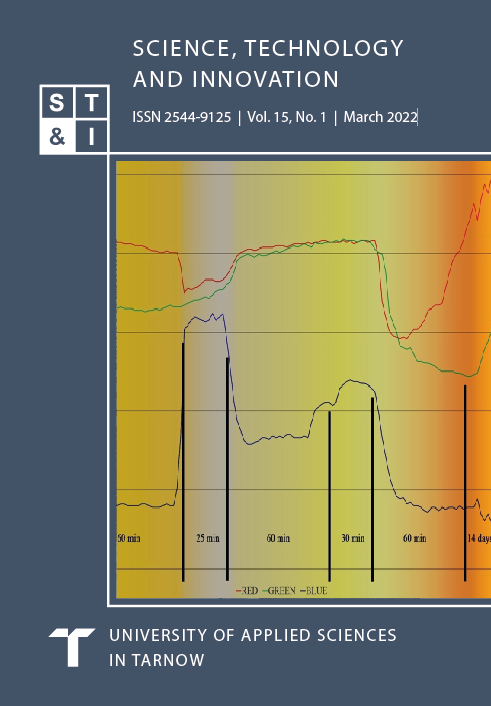Click the blue curve peak in the chart
Viewport: 491px width, 706px height.
[213, 315]
